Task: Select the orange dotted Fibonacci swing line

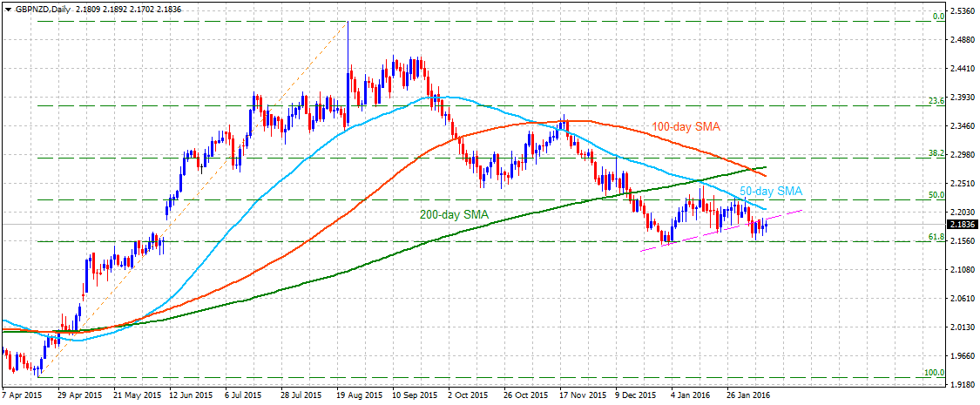Action: [x=193, y=199]
